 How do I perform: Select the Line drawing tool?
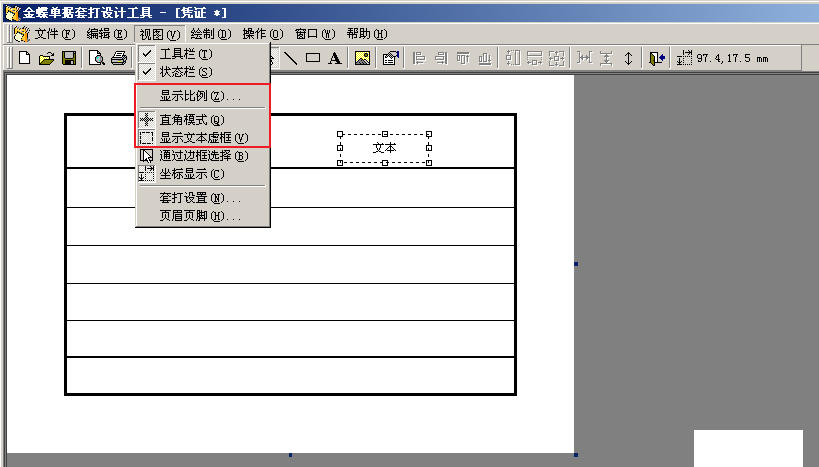(x=291, y=58)
